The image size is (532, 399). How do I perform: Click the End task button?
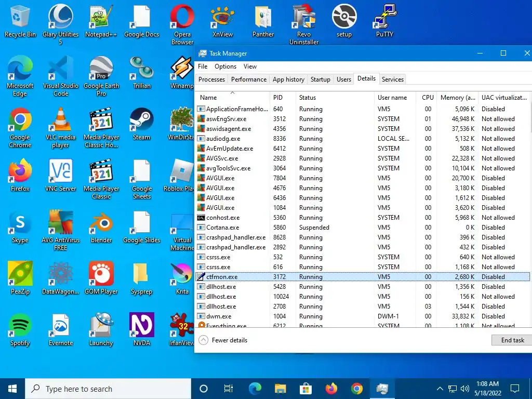(512, 340)
